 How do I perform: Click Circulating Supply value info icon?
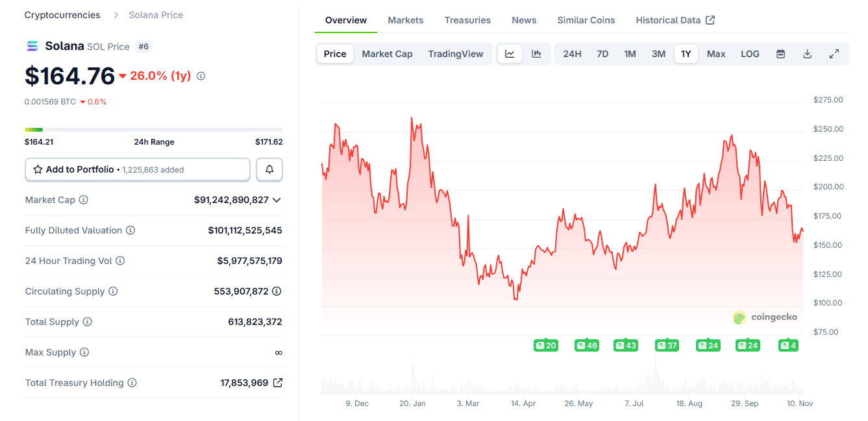point(277,291)
